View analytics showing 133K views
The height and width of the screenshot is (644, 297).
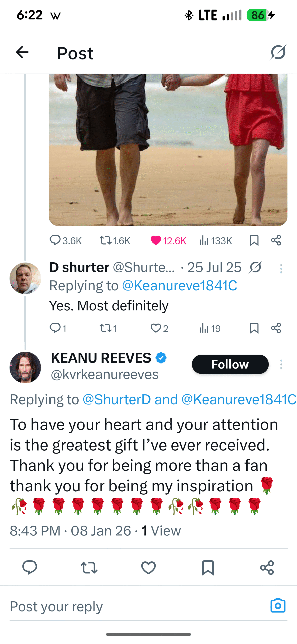click(x=215, y=240)
